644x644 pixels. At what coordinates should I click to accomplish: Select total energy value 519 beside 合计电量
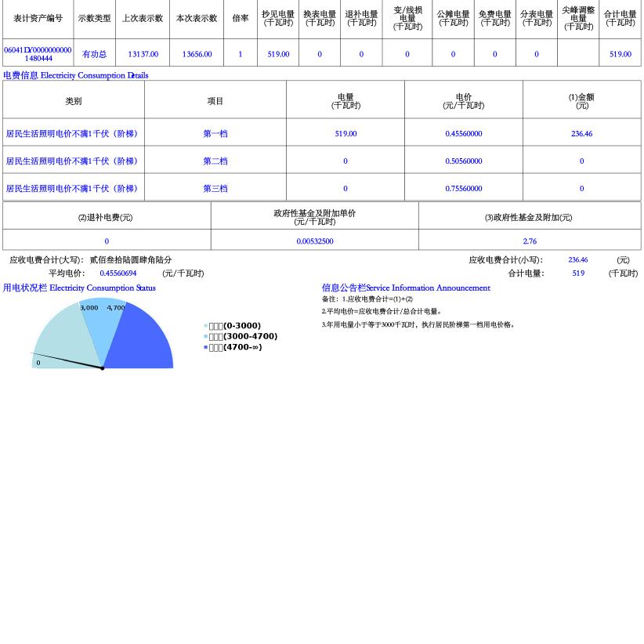578,273
